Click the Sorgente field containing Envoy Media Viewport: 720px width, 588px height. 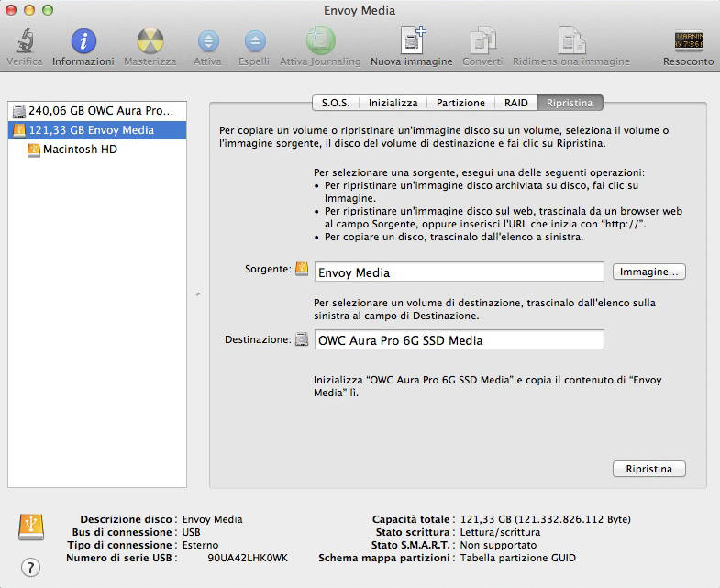[x=460, y=272]
